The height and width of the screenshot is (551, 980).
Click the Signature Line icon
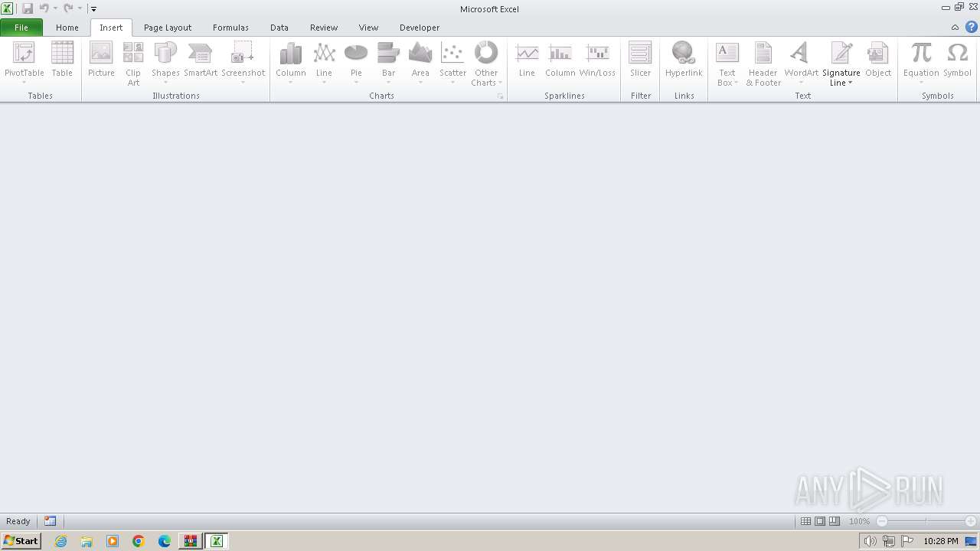(x=841, y=54)
